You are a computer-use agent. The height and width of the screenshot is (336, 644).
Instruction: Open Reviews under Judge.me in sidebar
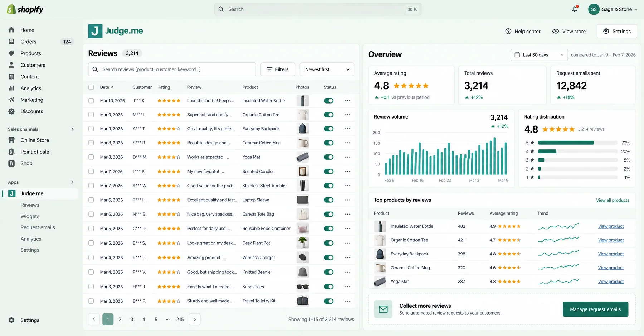tap(30, 205)
